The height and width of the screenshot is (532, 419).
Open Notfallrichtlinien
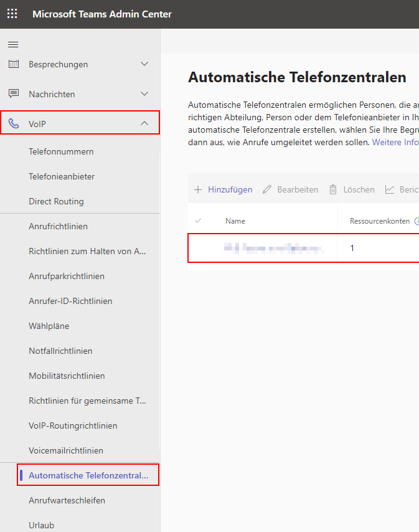point(60,351)
